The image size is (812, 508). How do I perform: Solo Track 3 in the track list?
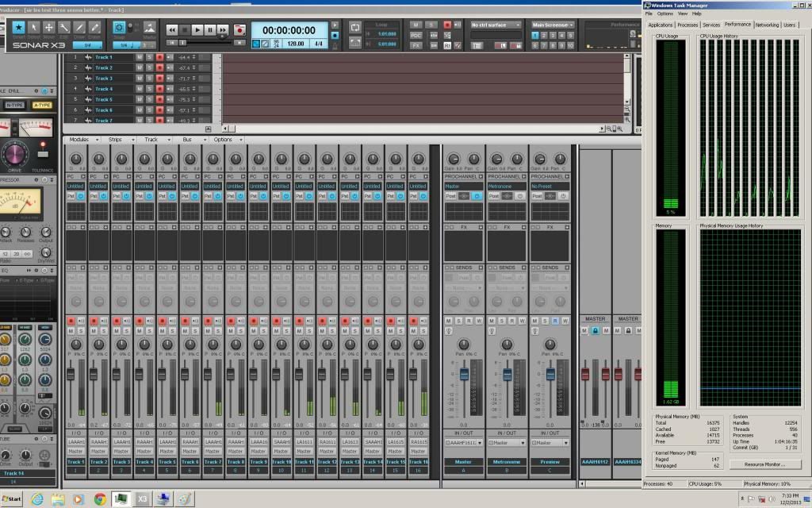click(x=149, y=79)
